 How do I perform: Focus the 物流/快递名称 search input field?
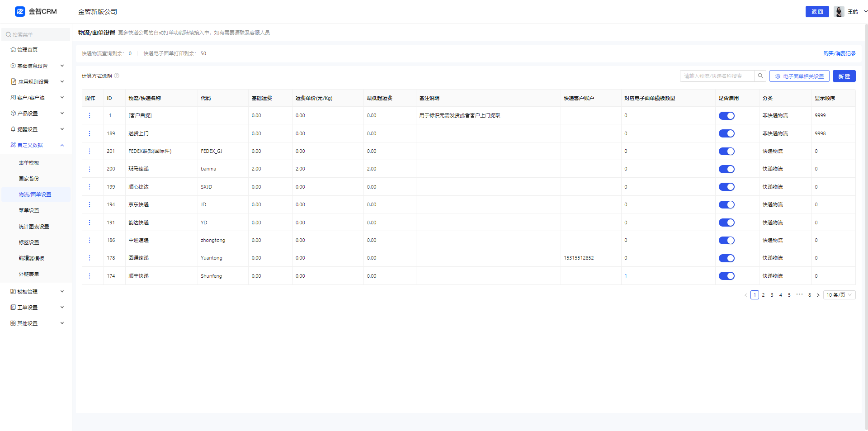(717, 76)
